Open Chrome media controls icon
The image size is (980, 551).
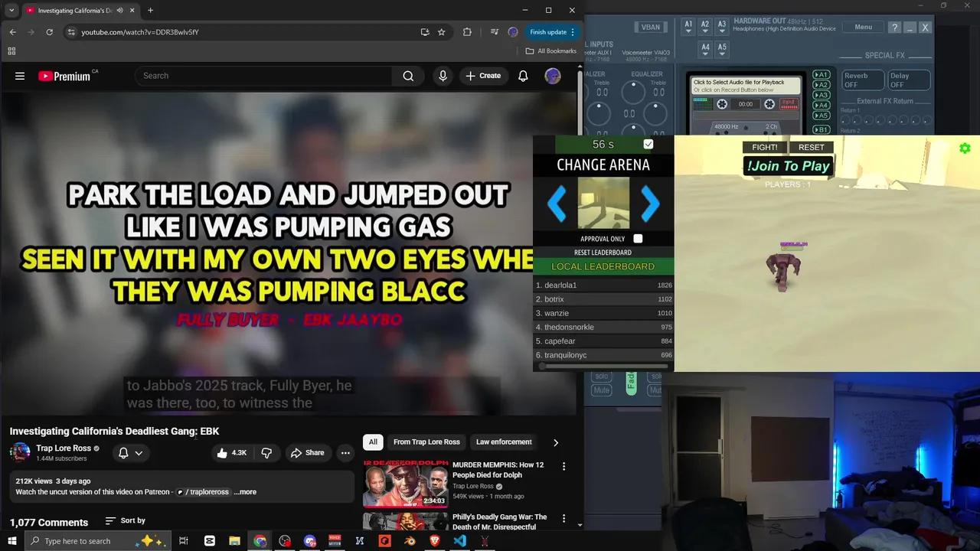494,32
